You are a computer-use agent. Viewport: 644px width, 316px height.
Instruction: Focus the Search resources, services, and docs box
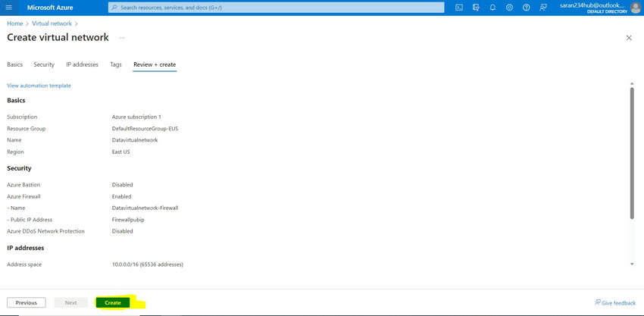pos(276,8)
